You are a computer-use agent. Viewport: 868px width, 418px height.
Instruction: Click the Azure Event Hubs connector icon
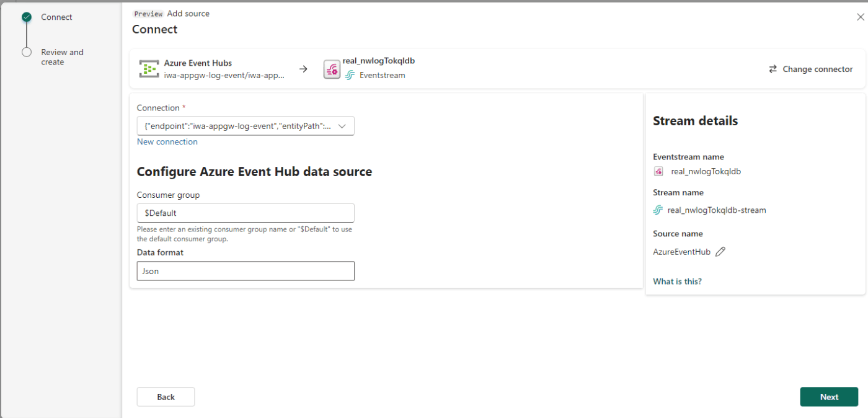coord(149,69)
